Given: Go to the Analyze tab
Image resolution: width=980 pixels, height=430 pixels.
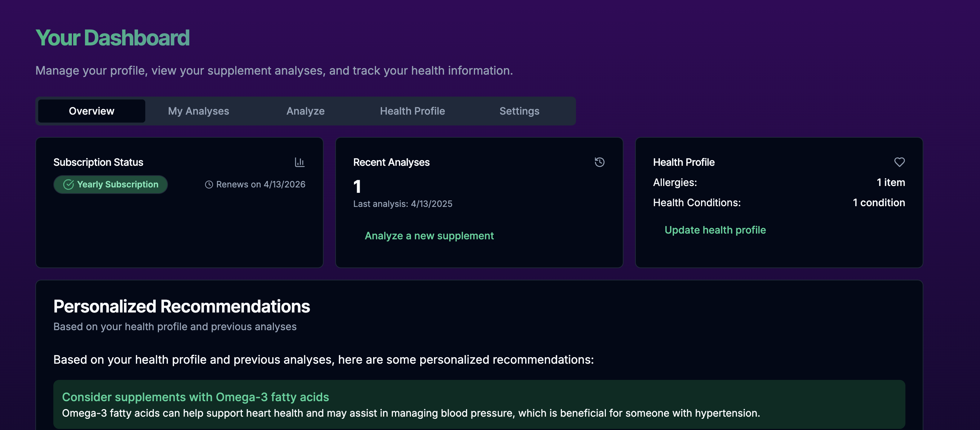Looking at the screenshot, I should click(x=305, y=111).
